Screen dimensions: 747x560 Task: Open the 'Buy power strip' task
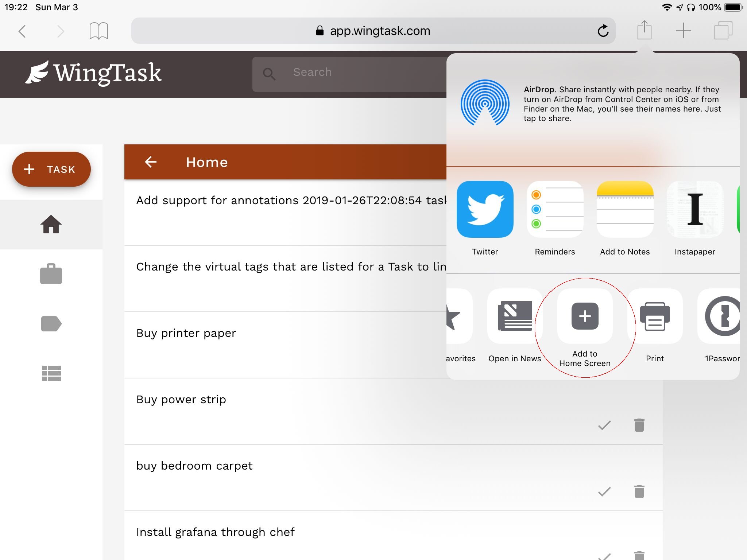click(x=393, y=411)
